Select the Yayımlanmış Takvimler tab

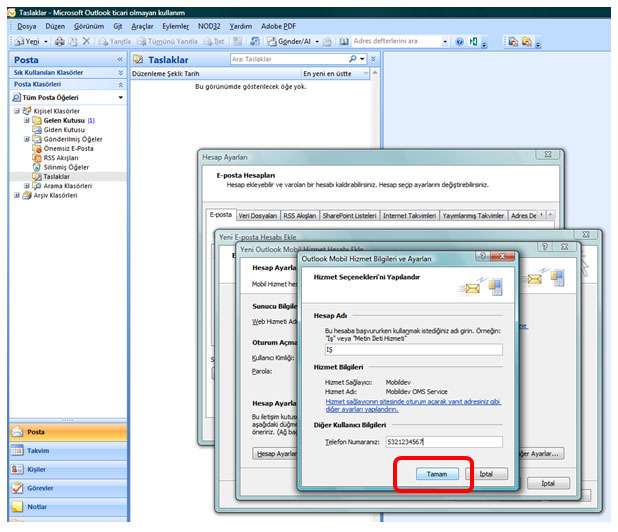point(473,216)
